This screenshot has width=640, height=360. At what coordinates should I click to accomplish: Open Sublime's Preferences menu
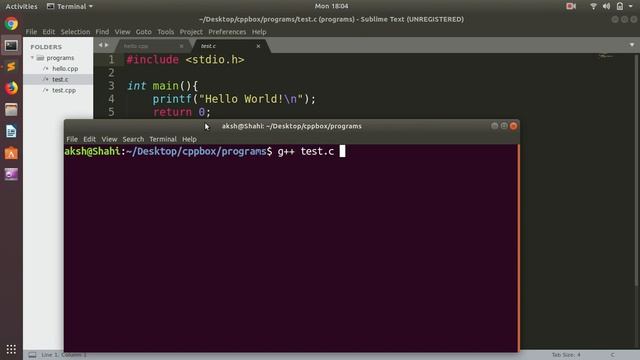227,32
